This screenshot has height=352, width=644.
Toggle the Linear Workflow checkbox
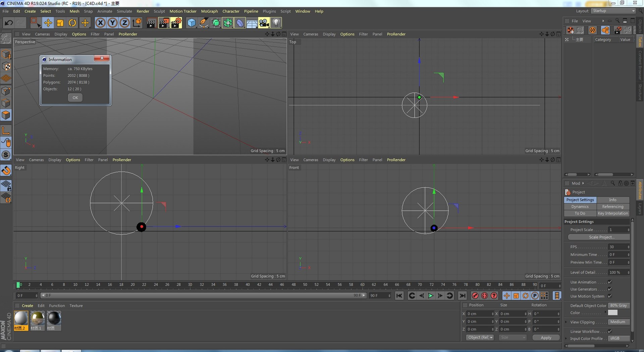(610, 332)
